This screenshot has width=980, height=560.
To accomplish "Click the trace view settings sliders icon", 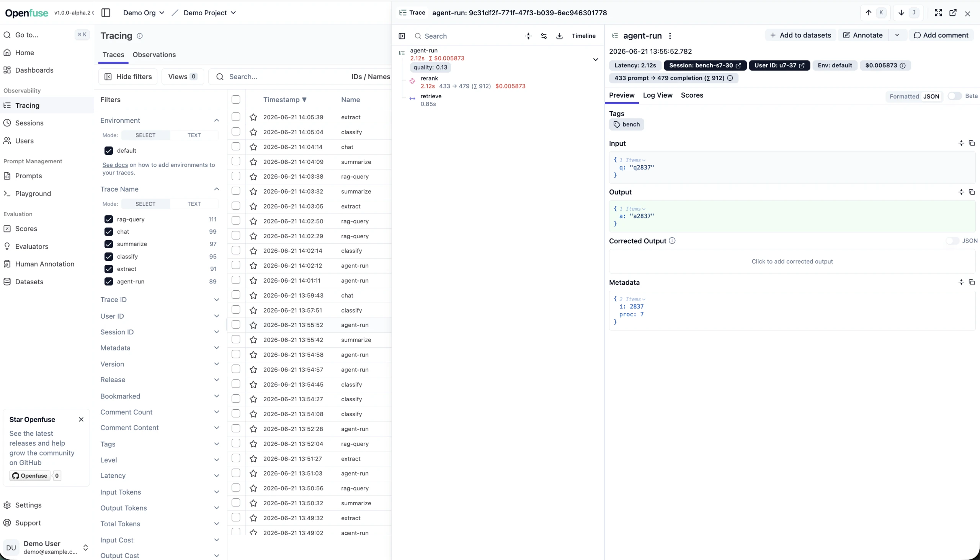I will coord(544,36).
